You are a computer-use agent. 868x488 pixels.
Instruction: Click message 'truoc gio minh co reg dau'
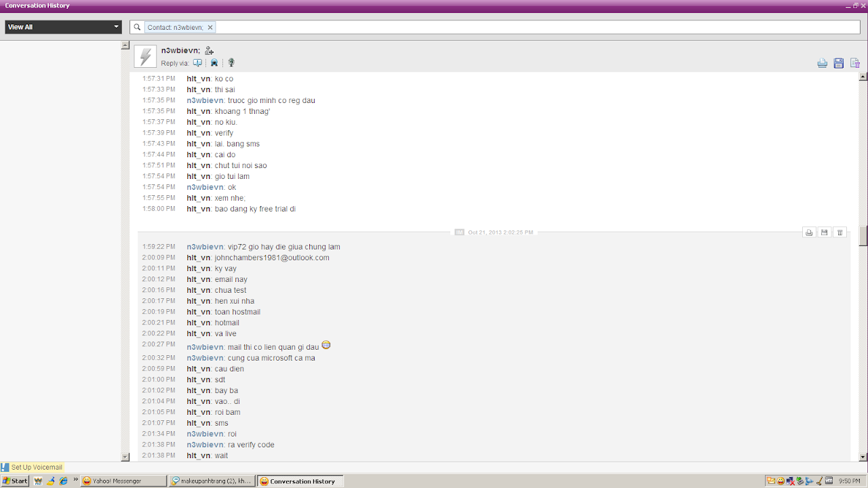point(271,100)
